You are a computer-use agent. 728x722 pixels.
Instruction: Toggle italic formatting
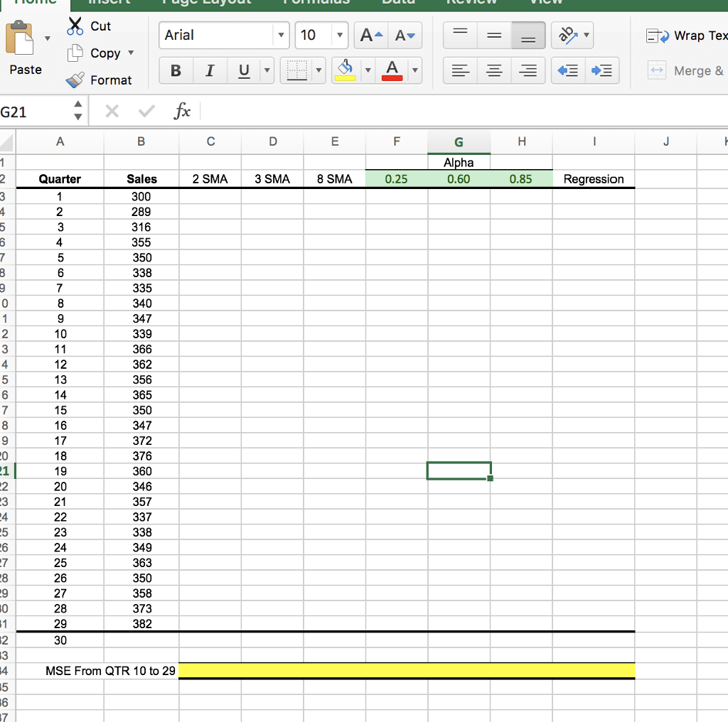[x=209, y=70]
